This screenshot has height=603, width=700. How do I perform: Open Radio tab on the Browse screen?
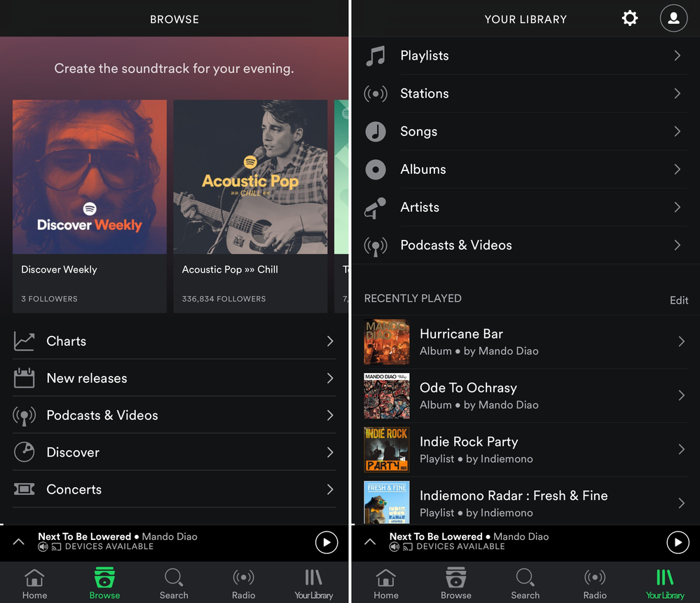tap(244, 583)
